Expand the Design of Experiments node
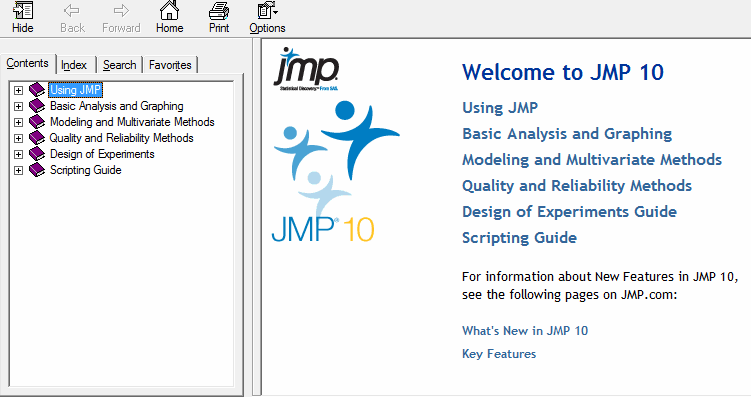 18,154
